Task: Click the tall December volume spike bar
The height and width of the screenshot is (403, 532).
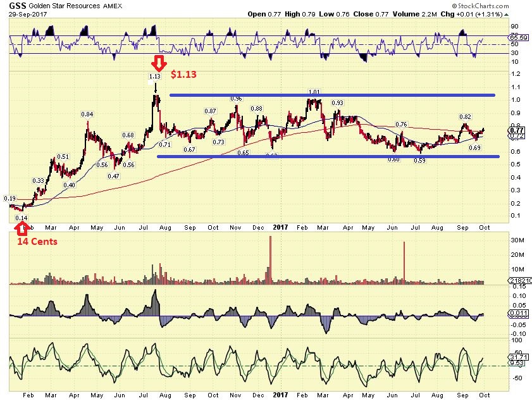Action: (x=270, y=260)
